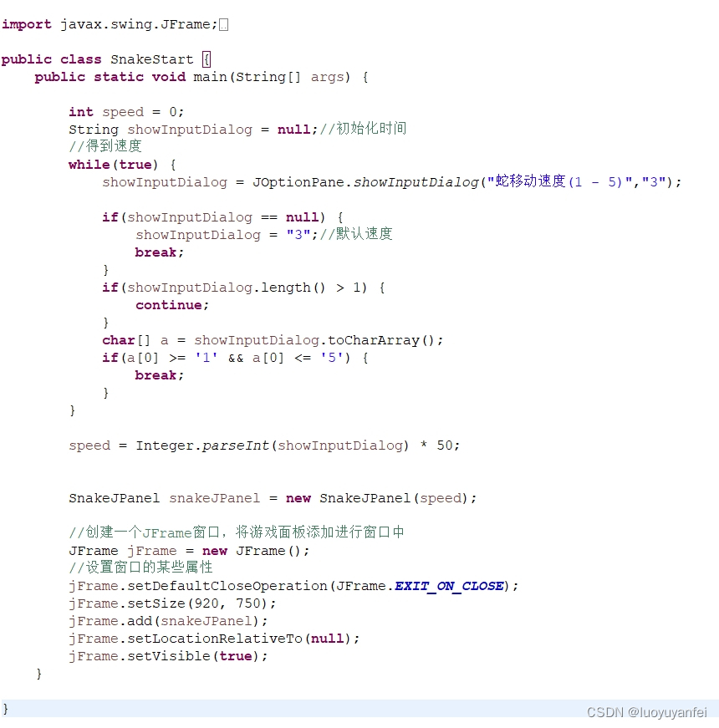
Task: Click the '//得到速度' comment line
Action: (105, 146)
